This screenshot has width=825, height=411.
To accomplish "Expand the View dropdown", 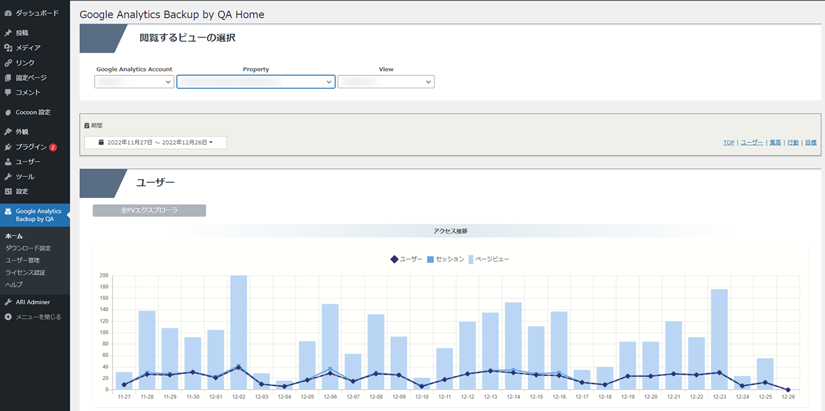I will [x=386, y=82].
